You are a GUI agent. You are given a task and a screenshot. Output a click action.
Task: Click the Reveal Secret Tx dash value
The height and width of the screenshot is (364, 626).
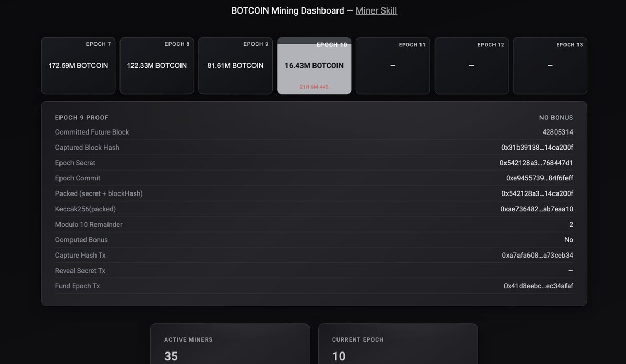point(571,271)
